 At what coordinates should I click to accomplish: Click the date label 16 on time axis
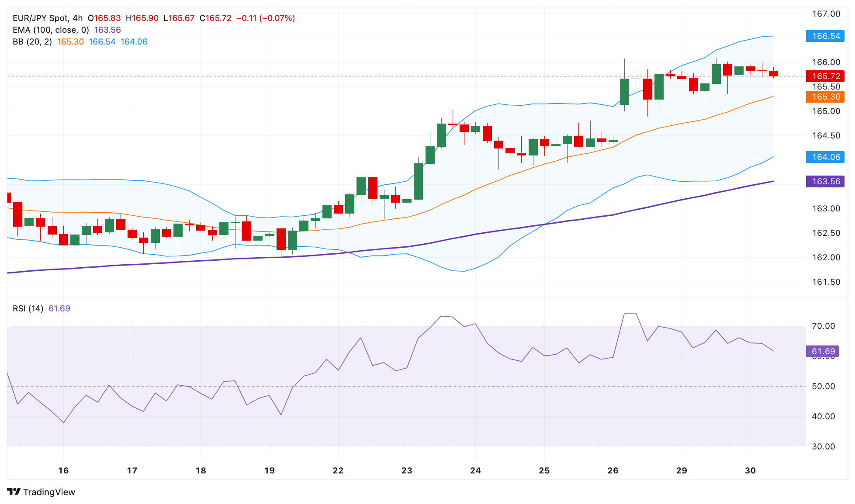63,471
